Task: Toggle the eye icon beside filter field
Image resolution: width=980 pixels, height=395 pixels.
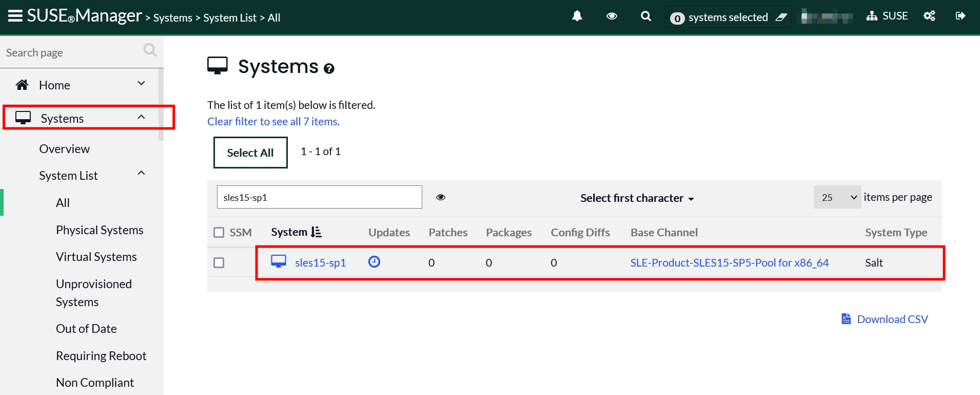Action: click(441, 197)
